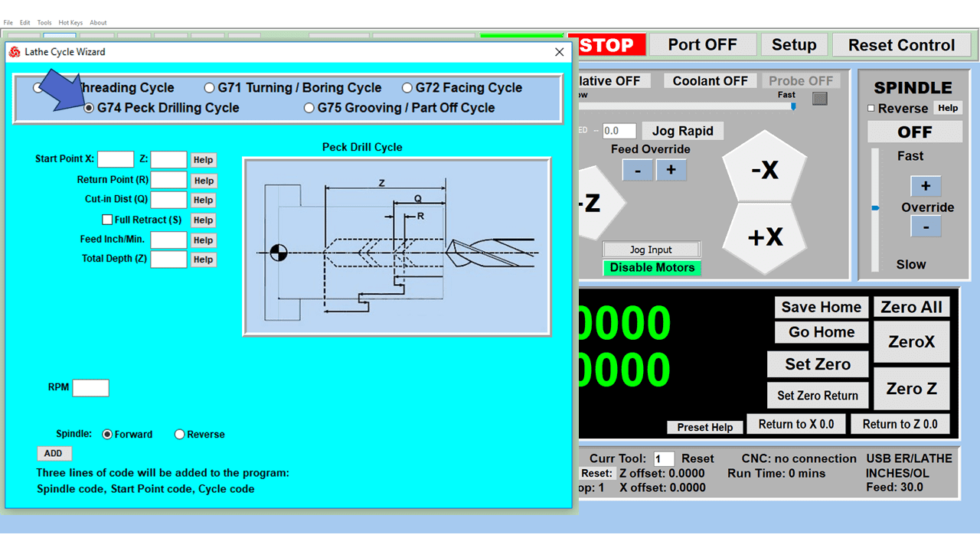The image size is (980, 551).
Task: Click the Zero All button
Action: (910, 307)
